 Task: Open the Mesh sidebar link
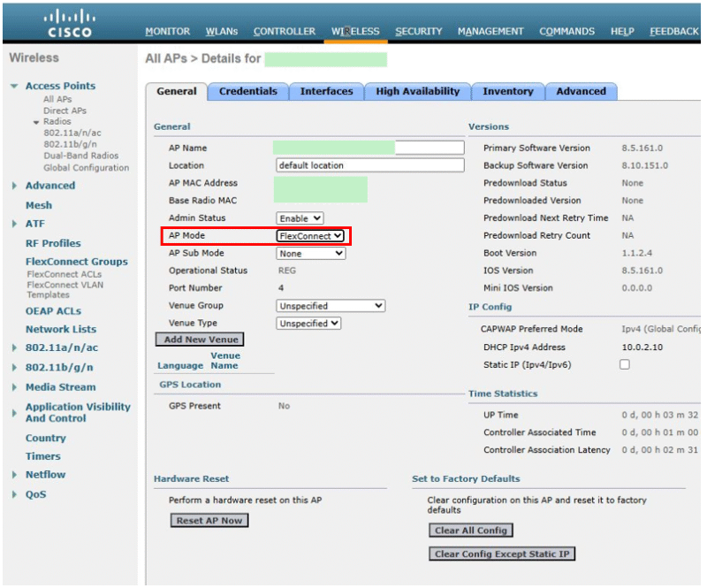(39, 205)
